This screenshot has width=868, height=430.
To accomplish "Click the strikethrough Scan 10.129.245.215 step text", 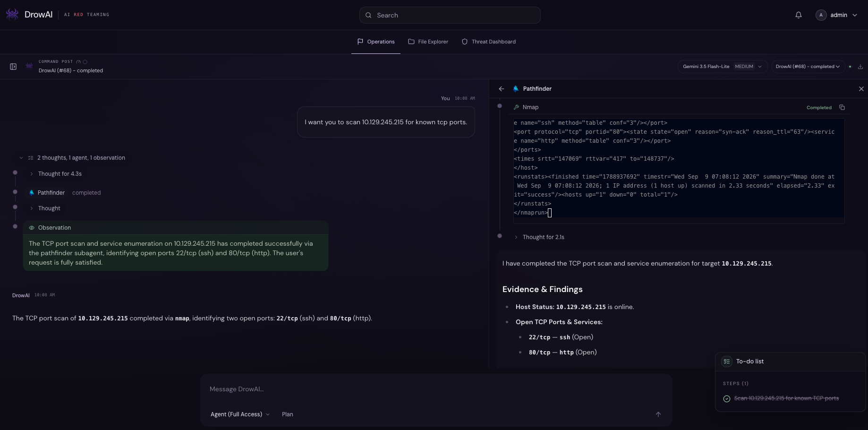I will coord(786,398).
